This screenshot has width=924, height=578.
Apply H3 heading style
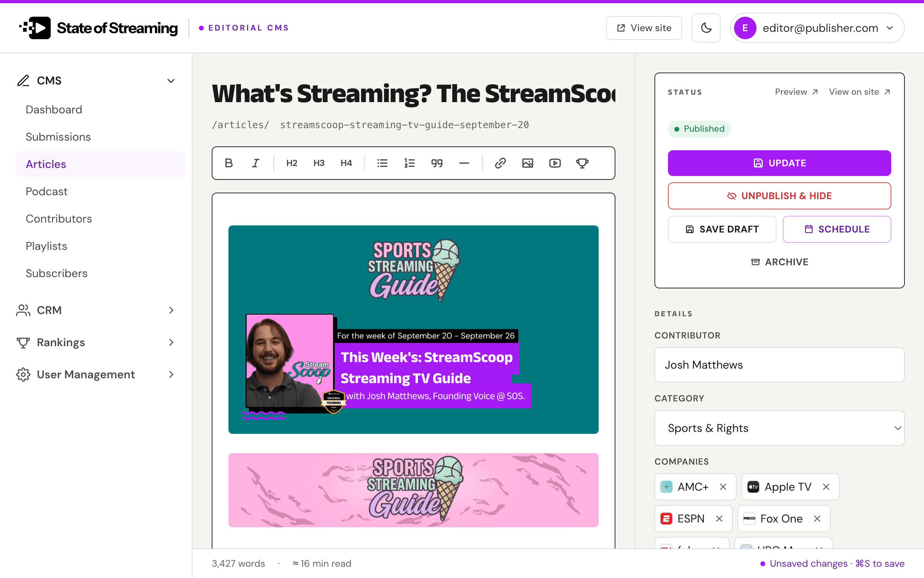click(x=319, y=163)
